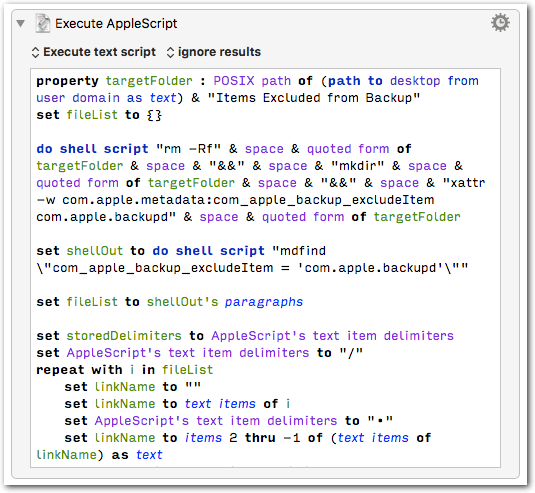This screenshot has height=493, width=535.
Task: Click the xattr text in script
Action: [464, 183]
